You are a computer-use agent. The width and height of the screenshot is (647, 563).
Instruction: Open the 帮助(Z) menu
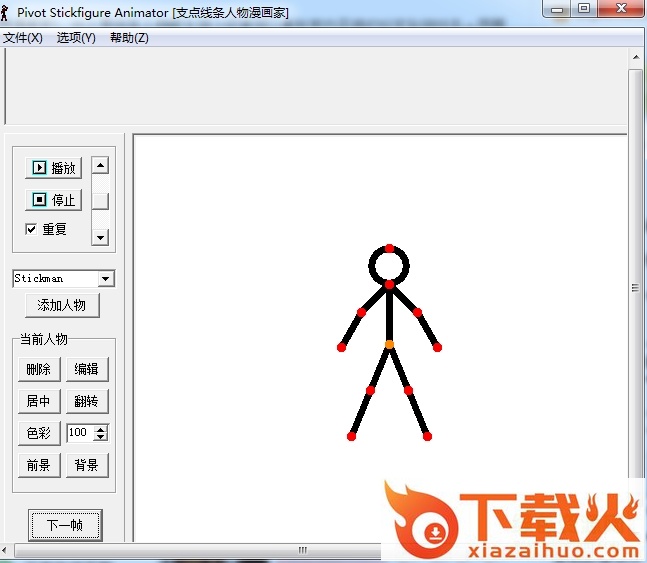129,38
